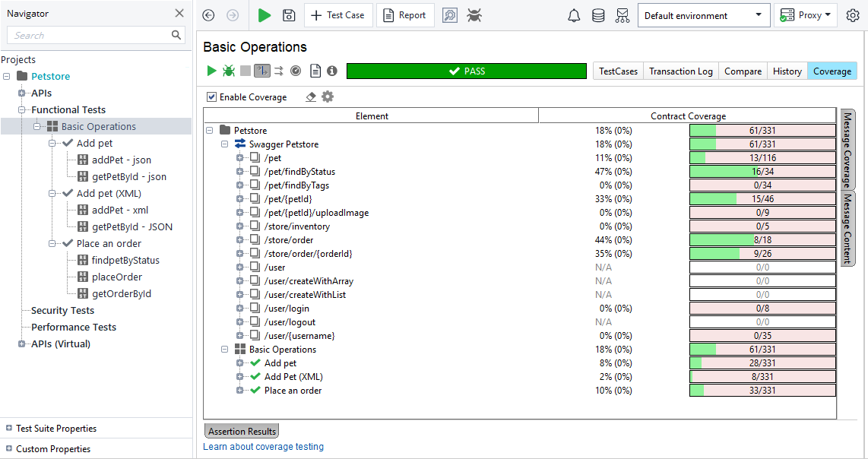This screenshot has width=868, height=459.
Task: Switch to the Transaction Log tab
Action: click(680, 71)
